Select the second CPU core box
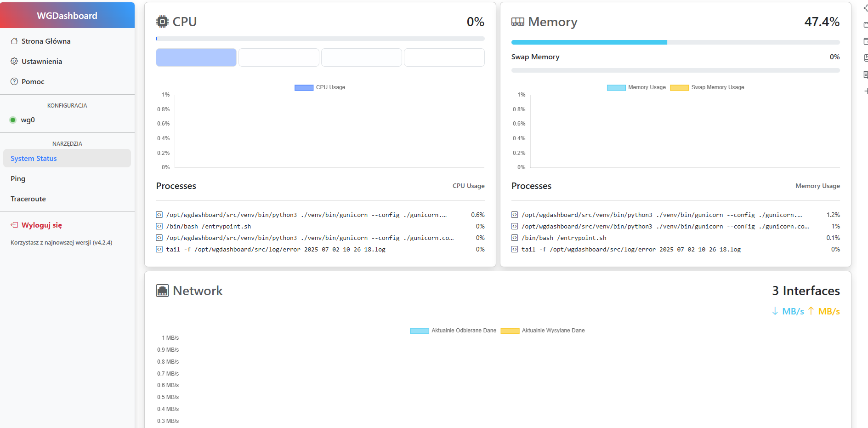The image size is (868, 428). tap(279, 57)
